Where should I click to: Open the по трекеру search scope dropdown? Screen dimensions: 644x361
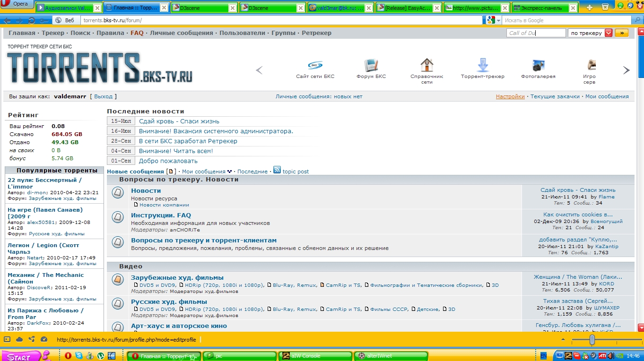590,33
